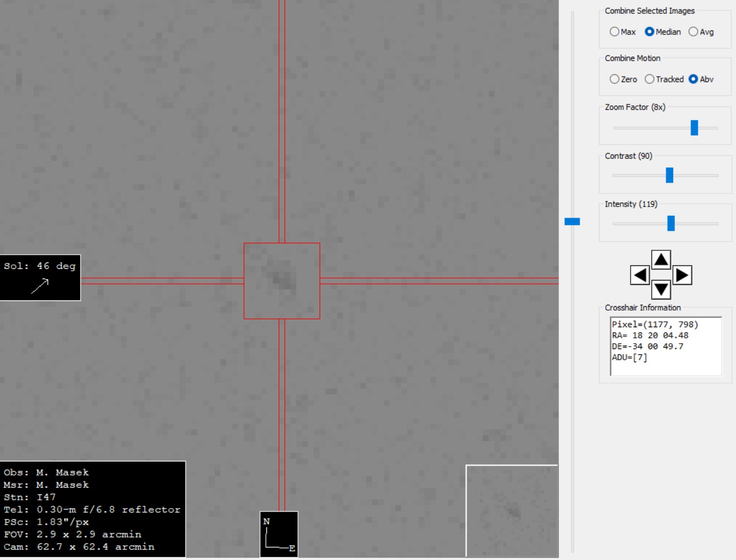Click the N-E compass orientation indicator

coord(279,534)
